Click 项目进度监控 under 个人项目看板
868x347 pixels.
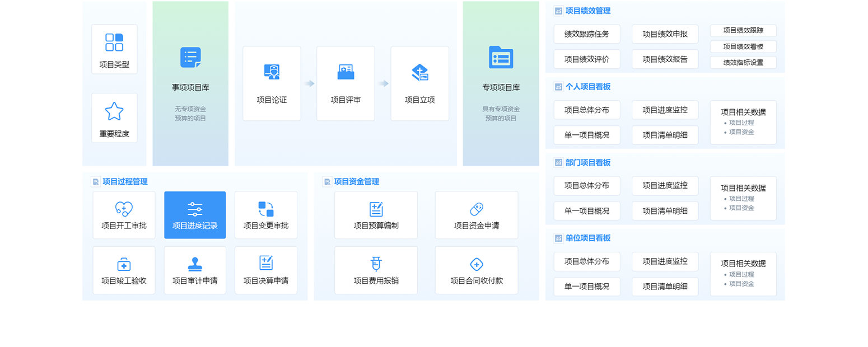[x=665, y=110]
